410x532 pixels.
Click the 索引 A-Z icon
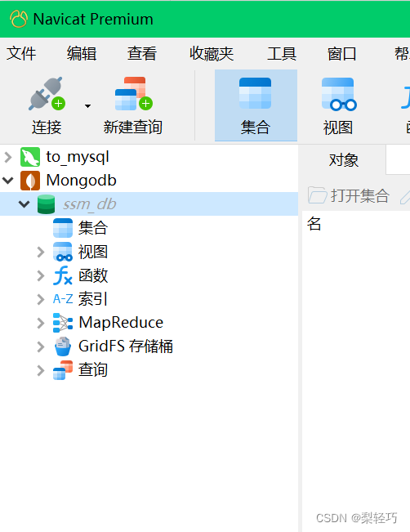pos(63,299)
